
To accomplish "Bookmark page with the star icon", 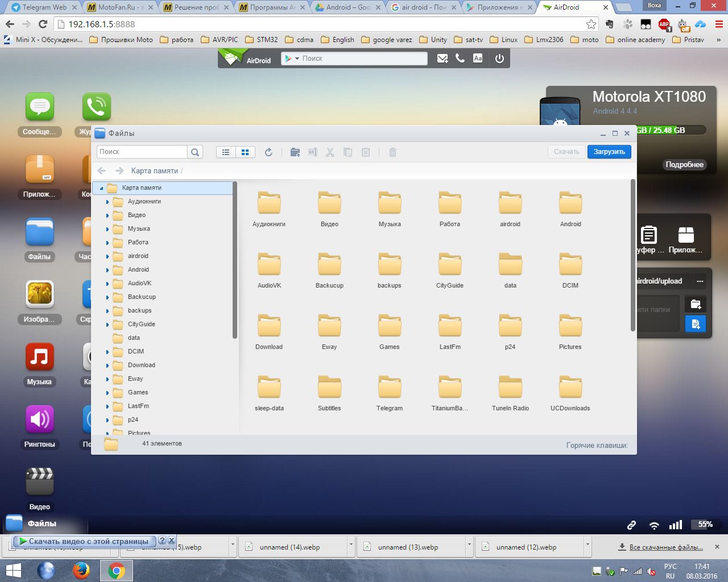I will click(591, 24).
